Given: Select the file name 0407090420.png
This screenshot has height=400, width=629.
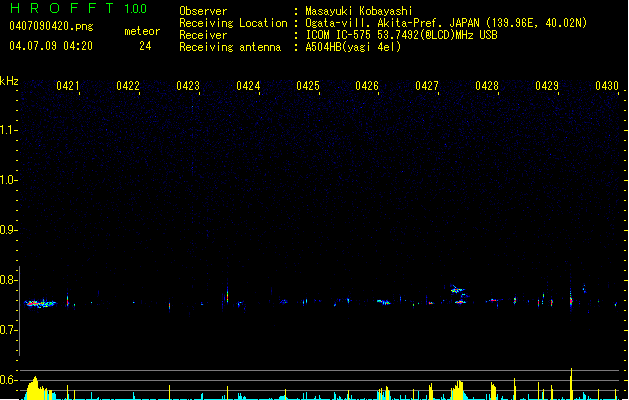Looking at the screenshot, I should pyautogui.click(x=51, y=26).
